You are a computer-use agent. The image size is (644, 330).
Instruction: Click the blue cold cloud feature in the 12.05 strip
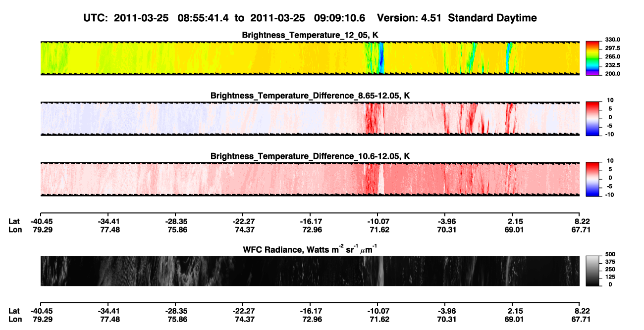click(381, 58)
